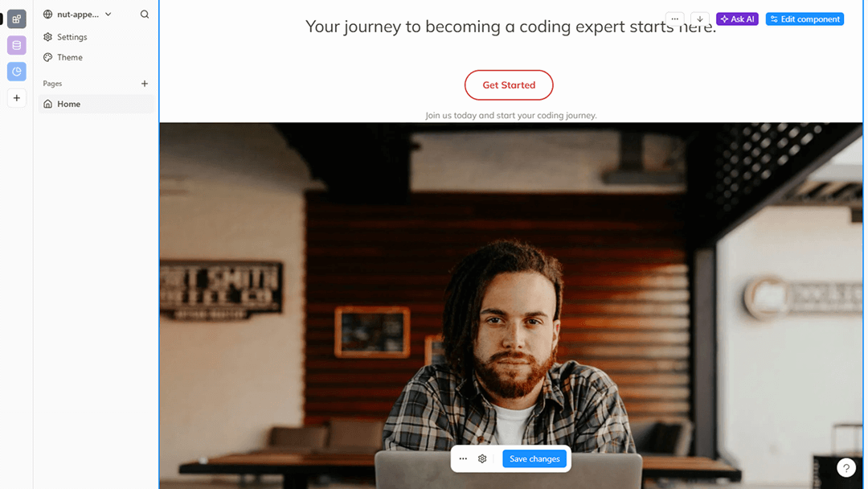This screenshot has height=489, width=868.
Task: Click the plus icon in left rail
Action: pos(17,98)
